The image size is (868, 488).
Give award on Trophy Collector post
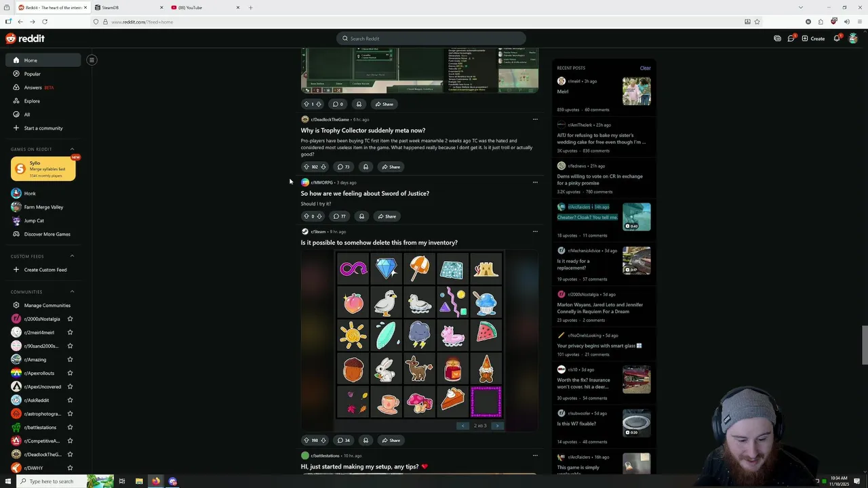[x=366, y=167]
